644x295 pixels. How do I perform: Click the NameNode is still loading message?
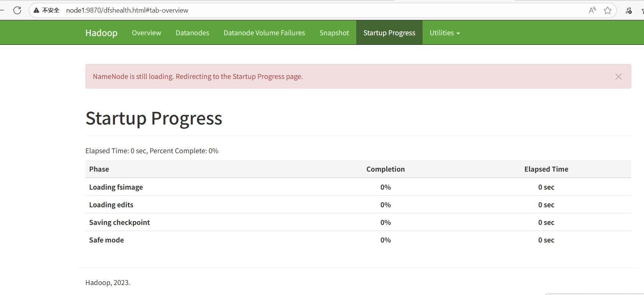point(198,77)
